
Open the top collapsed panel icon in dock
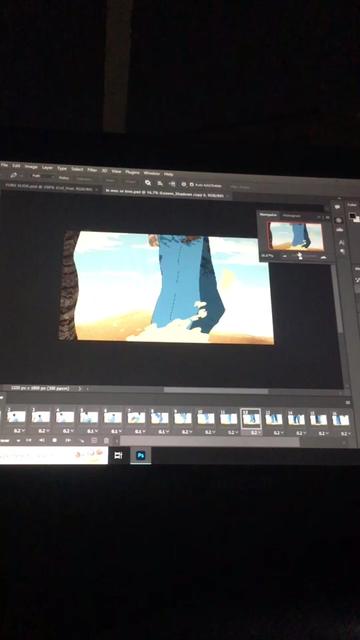tap(338, 207)
